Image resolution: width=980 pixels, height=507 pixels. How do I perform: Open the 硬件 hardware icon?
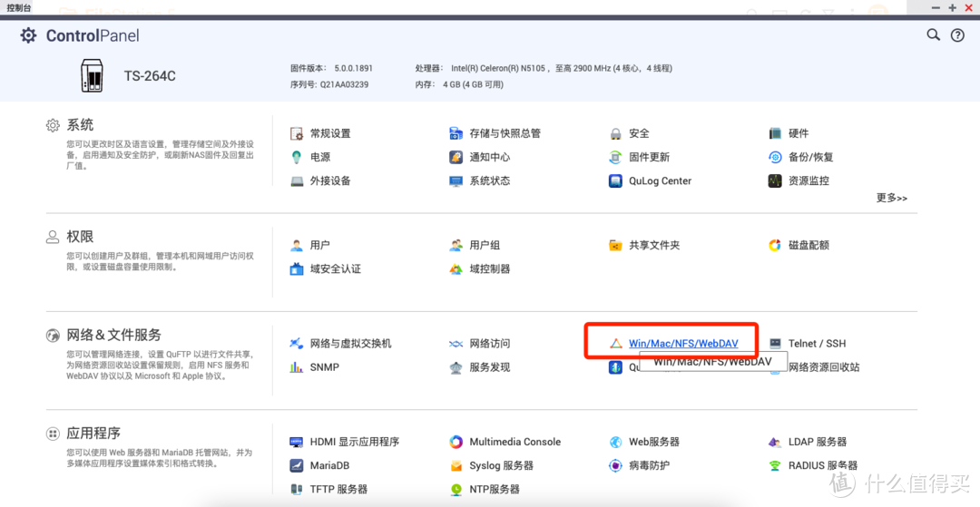click(775, 133)
